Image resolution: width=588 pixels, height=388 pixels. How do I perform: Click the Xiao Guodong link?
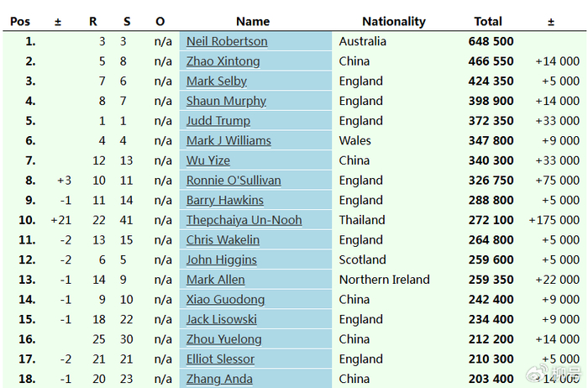point(225,300)
